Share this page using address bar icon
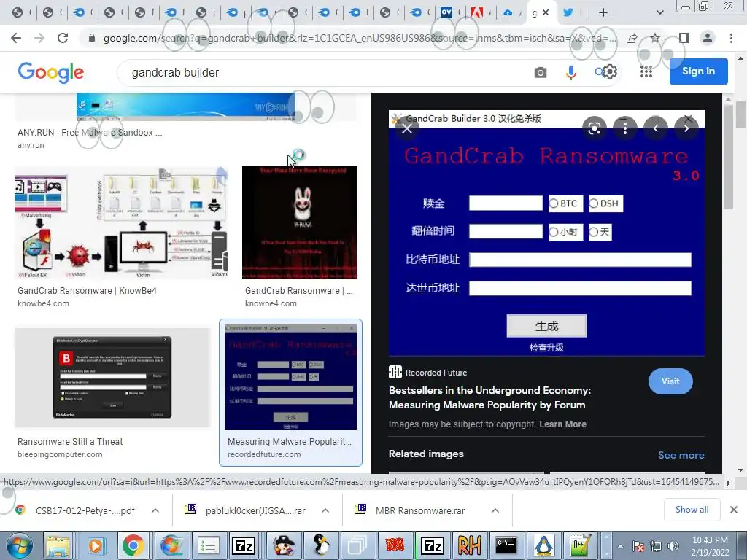The image size is (747, 560). click(x=632, y=38)
